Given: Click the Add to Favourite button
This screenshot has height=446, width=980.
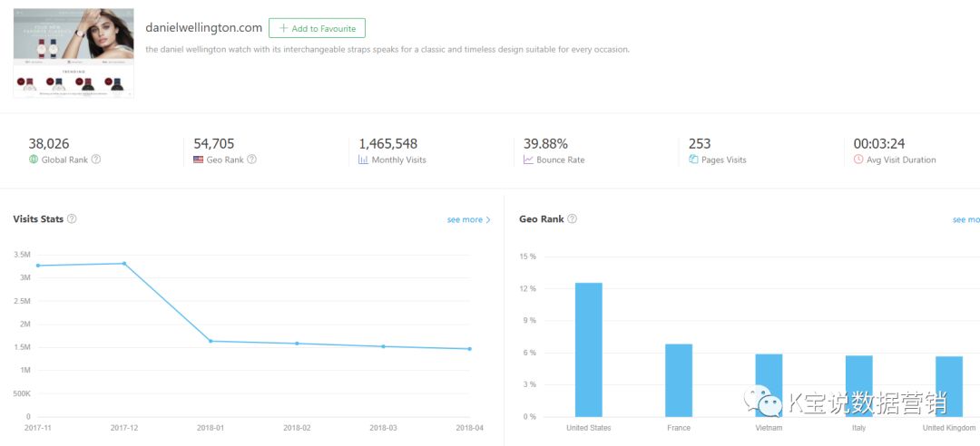Looking at the screenshot, I should (317, 28).
